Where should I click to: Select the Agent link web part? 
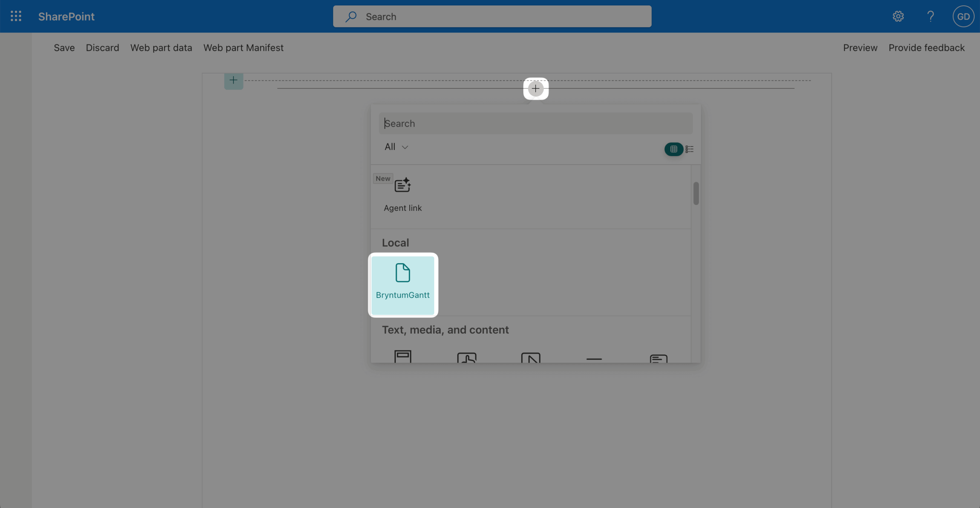click(x=403, y=195)
